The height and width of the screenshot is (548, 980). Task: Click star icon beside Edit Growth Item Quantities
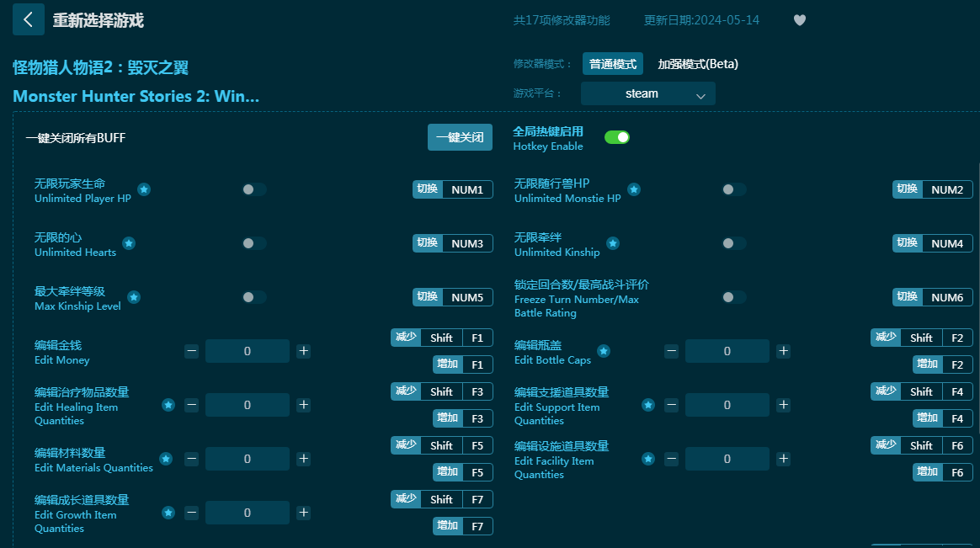coord(168,513)
